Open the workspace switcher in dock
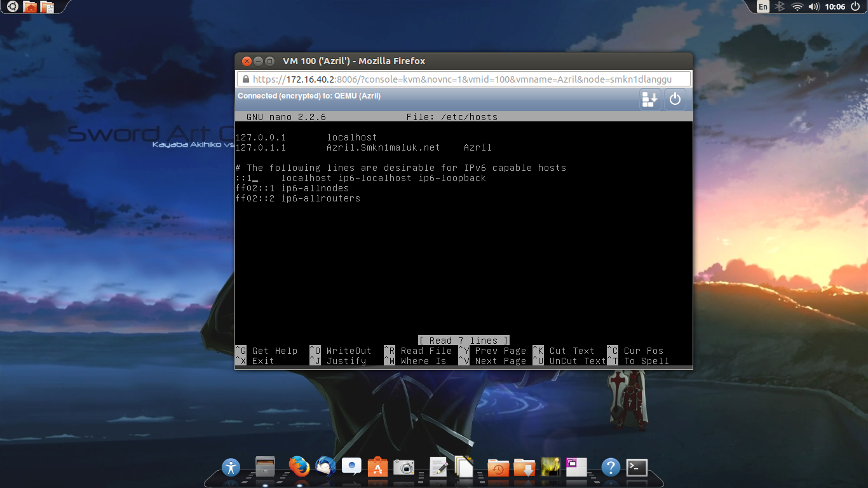Screen dimensions: 868x488 pos(576,467)
